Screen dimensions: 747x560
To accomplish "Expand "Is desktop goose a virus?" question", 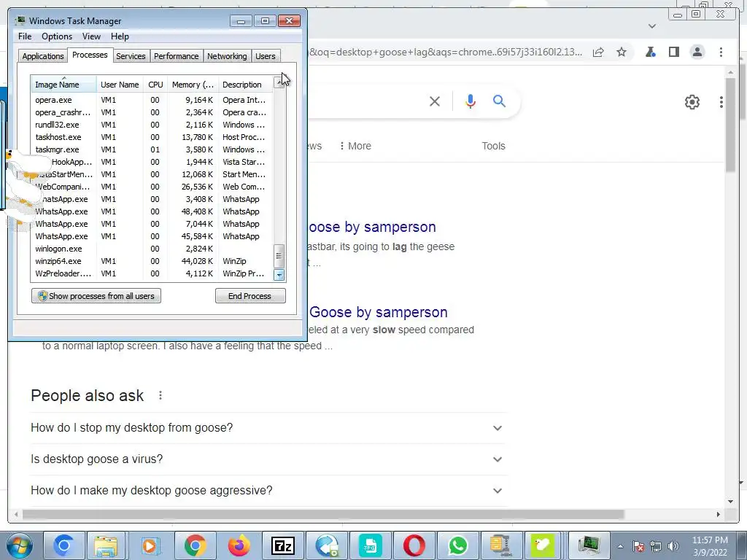I will (x=267, y=459).
